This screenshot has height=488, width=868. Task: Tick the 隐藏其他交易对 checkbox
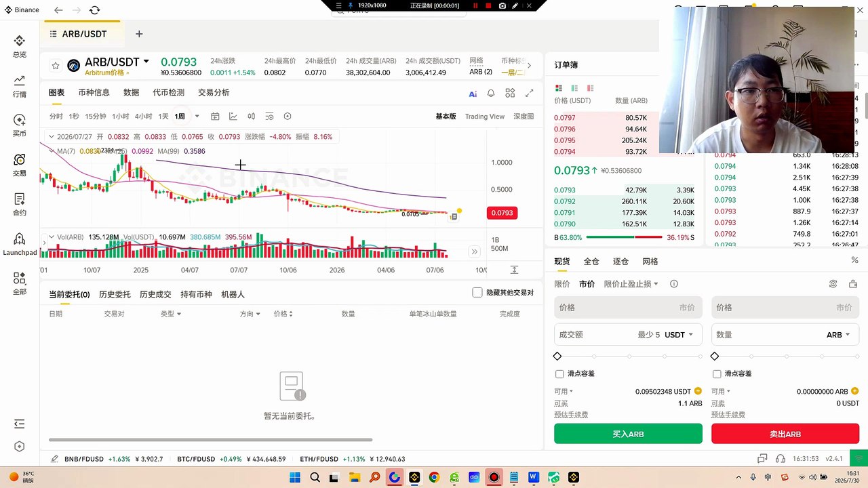click(477, 293)
